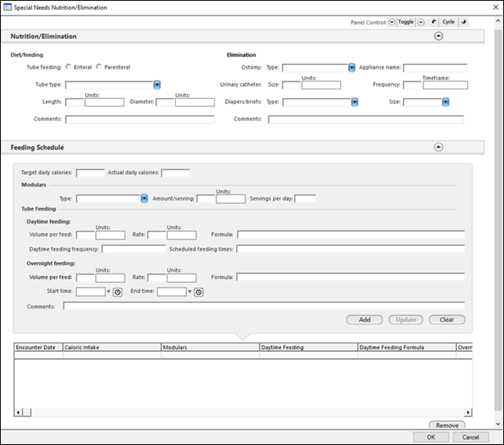Click the Start time clock icon
This screenshot has height=445, width=504.
[117, 292]
